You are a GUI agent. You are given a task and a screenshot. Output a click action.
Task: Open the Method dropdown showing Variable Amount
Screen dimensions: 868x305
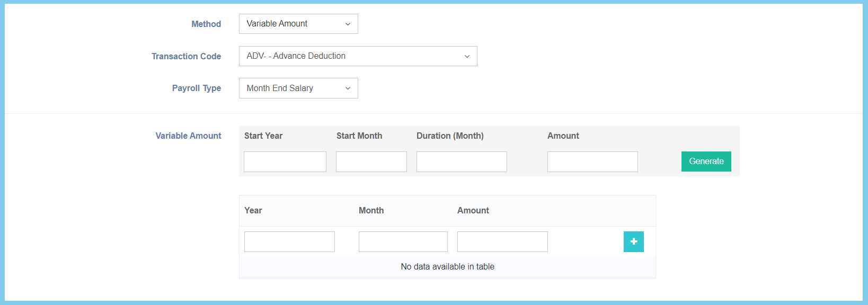click(x=298, y=24)
